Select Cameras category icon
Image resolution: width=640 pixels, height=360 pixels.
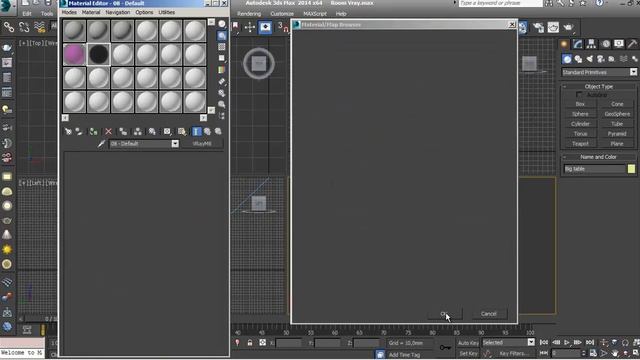tap(600, 59)
